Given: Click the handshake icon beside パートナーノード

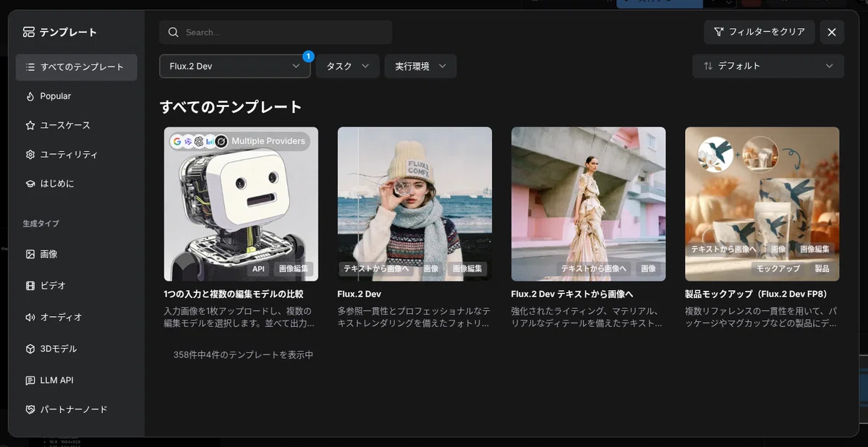Looking at the screenshot, I should coord(30,409).
